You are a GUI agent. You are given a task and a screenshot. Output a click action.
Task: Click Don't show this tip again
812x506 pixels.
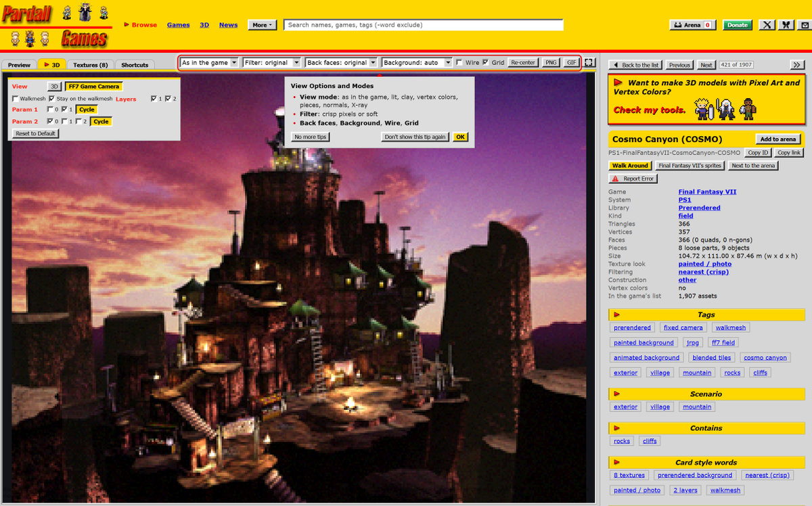415,137
